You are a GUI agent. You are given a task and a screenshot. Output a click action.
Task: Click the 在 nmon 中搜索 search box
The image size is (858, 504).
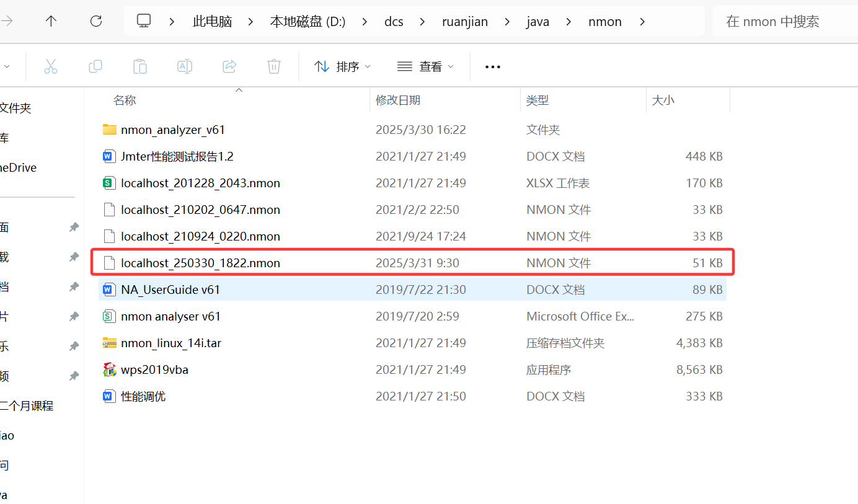tap(785, 22)
